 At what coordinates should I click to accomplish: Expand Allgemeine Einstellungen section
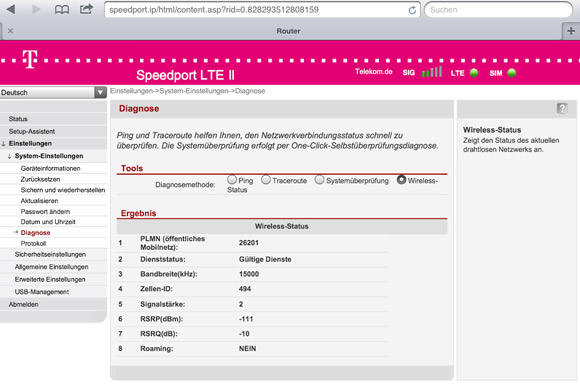pyautogui.click(x=51, y=267)
